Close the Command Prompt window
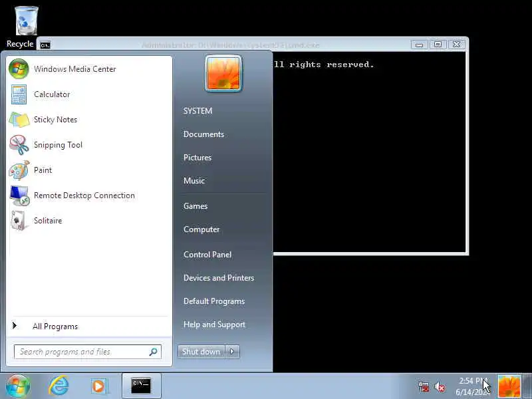Screen dimensions: 532x399 click(457, 45)
